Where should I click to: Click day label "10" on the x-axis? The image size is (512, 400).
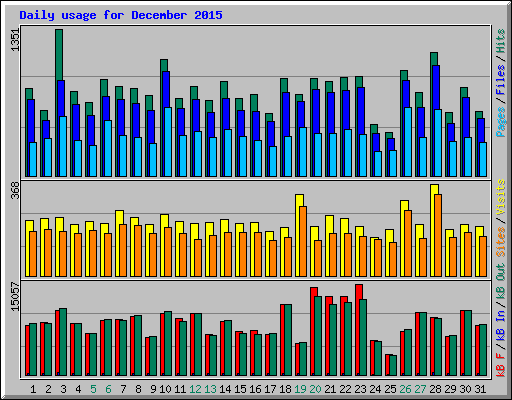pyautogui.click(x=165, y=389)
